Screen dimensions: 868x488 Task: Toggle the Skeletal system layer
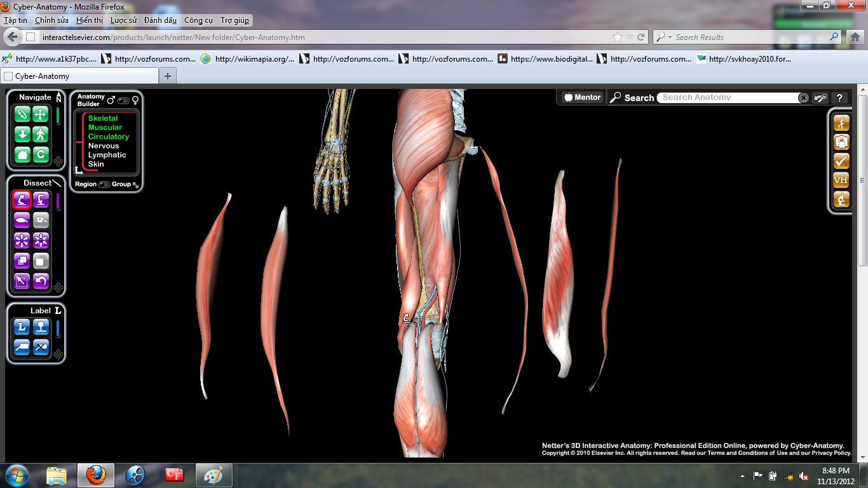click(x=103, y=118)
